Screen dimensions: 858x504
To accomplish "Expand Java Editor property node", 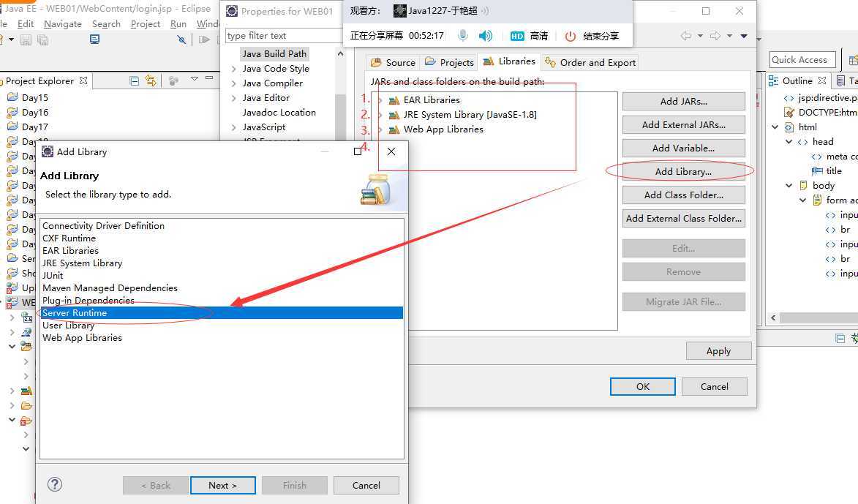I will click(234, 98).
